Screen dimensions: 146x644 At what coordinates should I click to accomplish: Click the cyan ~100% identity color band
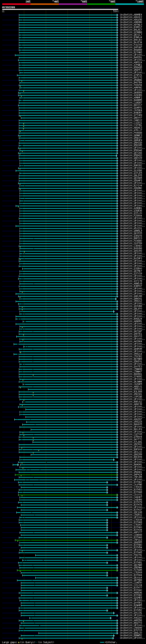pos(130,4)
